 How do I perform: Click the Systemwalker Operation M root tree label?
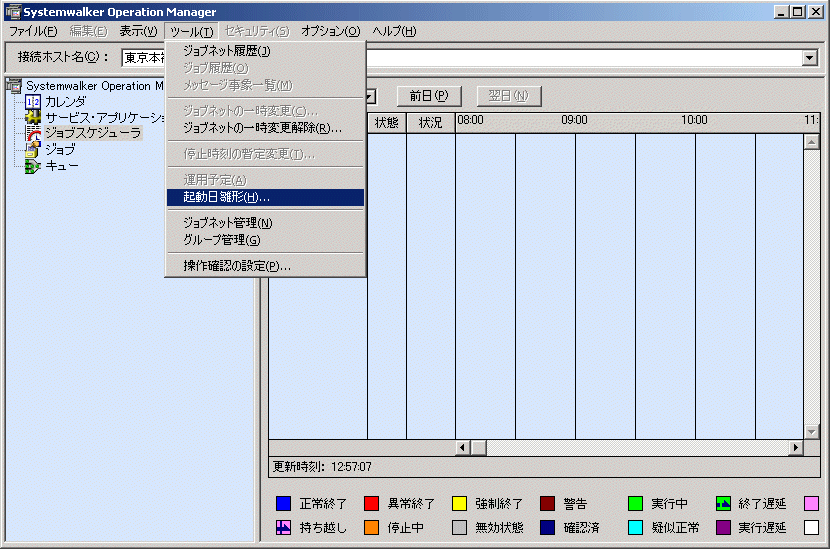[x=94, y=86]
